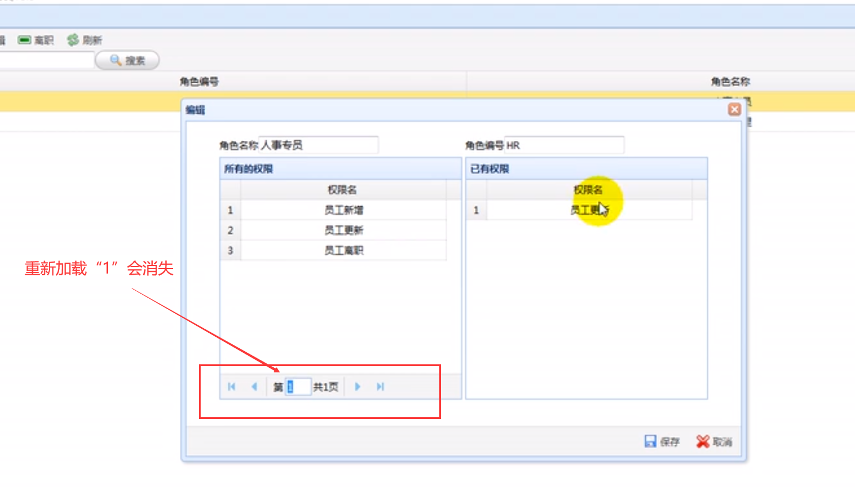The image size is (855, 504).
Task: Click the 搜索 search button
Action: 127,60
